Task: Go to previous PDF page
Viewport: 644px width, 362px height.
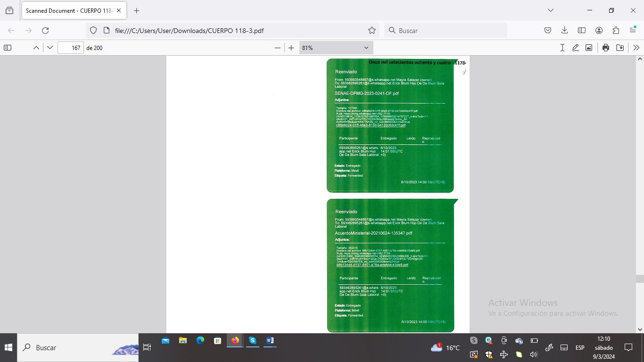Action: [x=36, y=48]
